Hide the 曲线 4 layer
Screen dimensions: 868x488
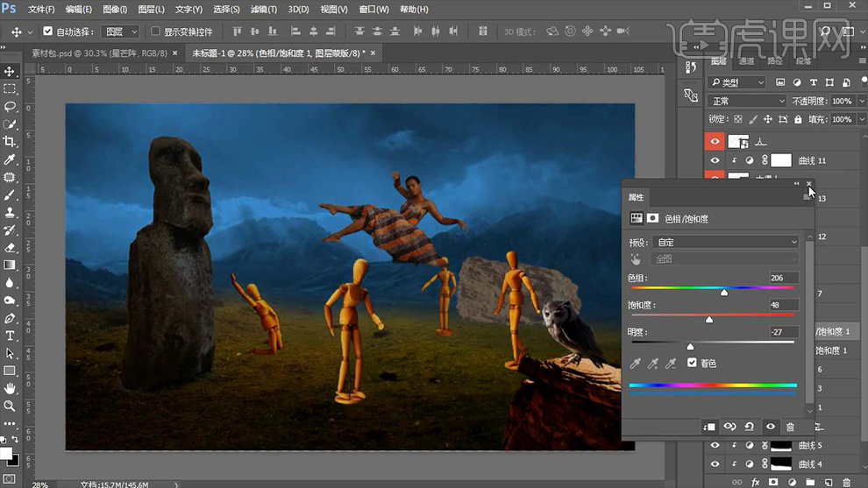[x=715, y=464]
